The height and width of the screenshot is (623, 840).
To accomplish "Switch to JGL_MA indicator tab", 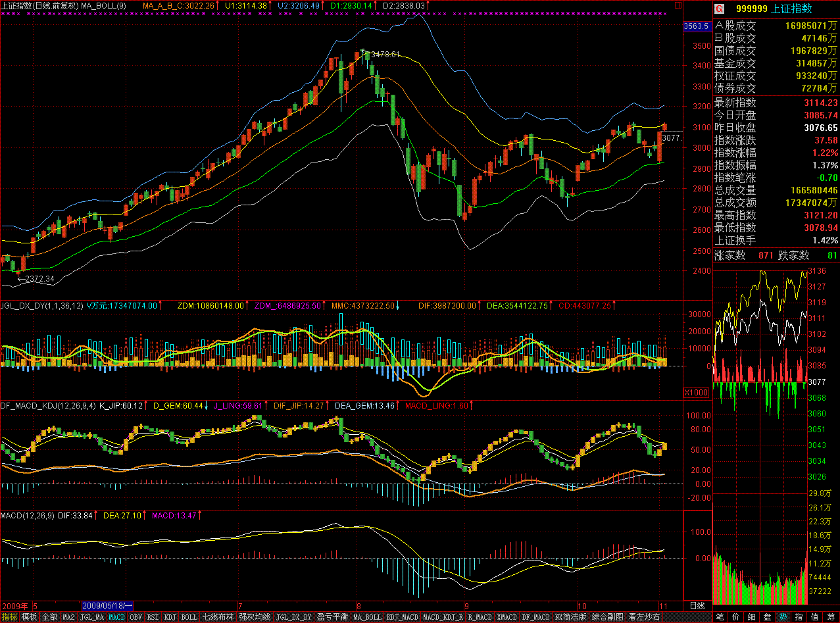I will pyautogui.click(x=92, y=617).
